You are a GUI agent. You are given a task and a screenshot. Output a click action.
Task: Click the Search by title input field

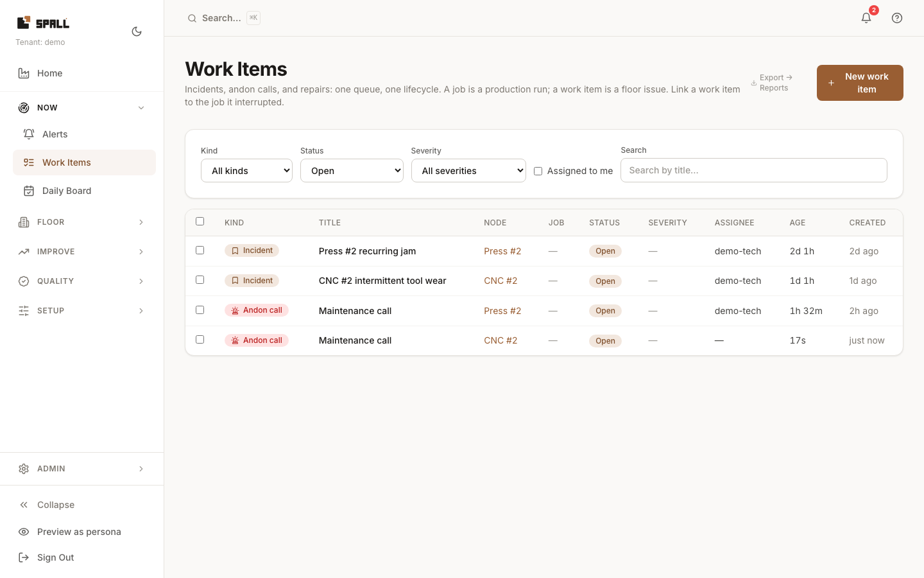pyautogui.click(x=753, y=170)
